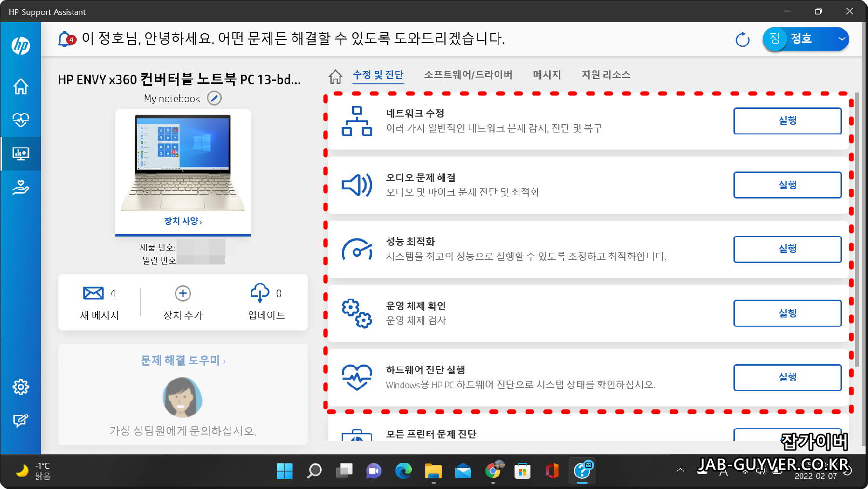Open Task View on taskbar
The image size is (868, 489).
coord(344,471)
